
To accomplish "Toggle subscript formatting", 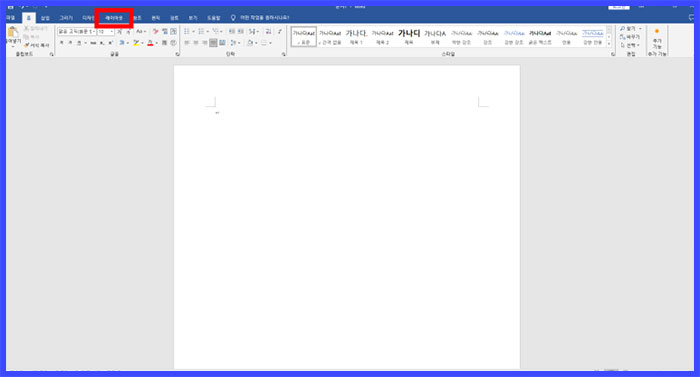I will pyautogui.click(x=102, y=43).
